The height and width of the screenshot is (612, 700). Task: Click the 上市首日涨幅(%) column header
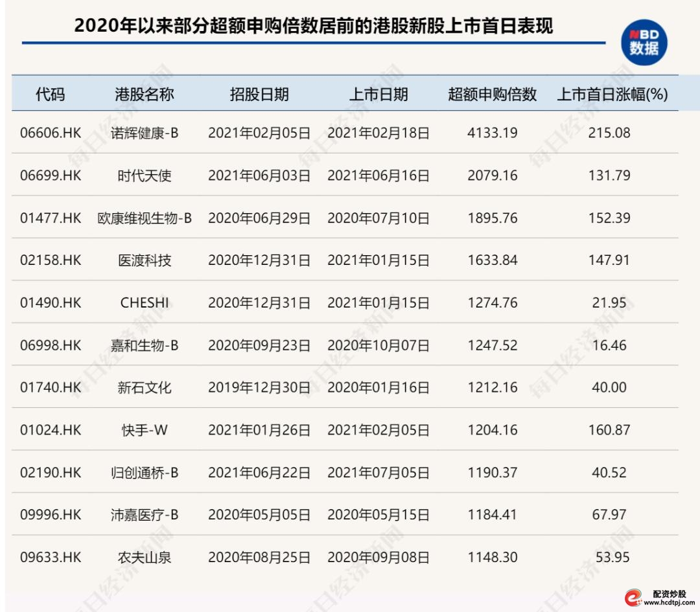[x=612, y=94]
